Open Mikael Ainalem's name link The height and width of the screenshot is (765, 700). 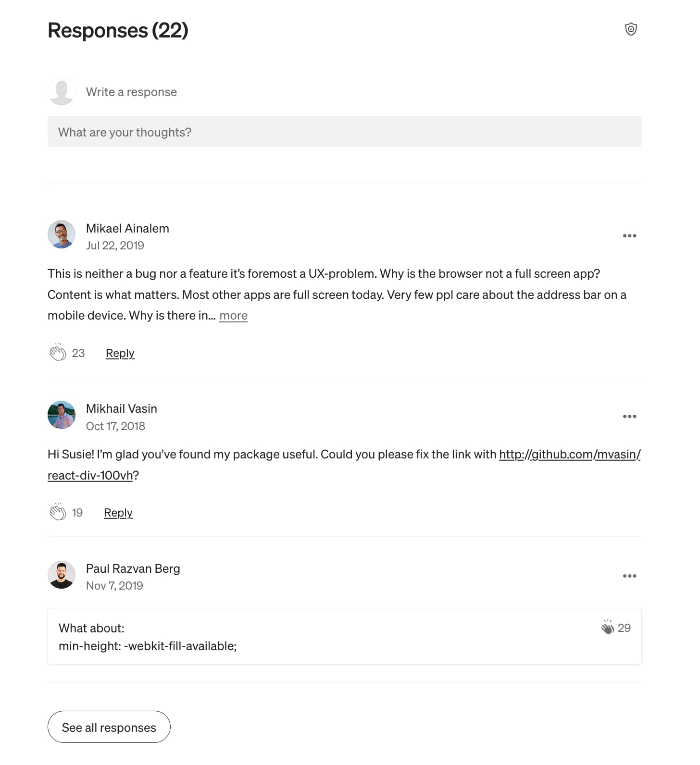click(127, 228)
